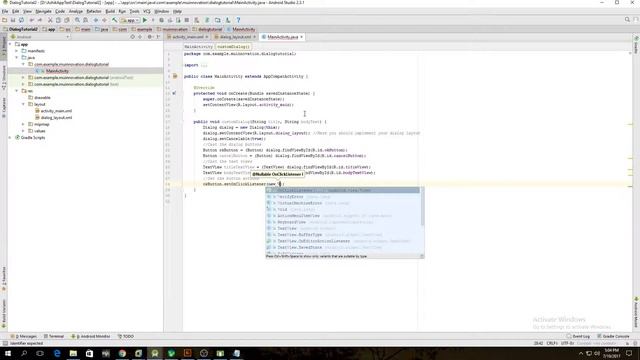Choose the KeyboardView completion suggestion
The width and height of the screenshot is (640, 360).
tap(342, 222)
